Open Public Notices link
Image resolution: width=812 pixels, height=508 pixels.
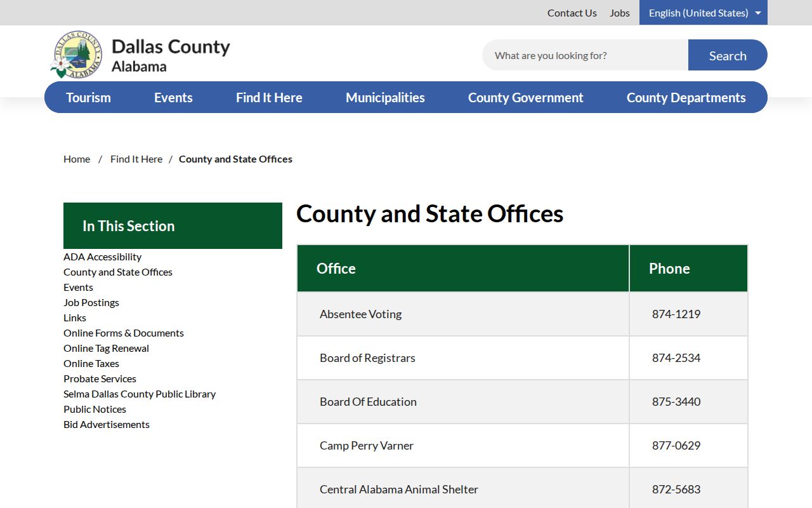[x=95, y=409]
